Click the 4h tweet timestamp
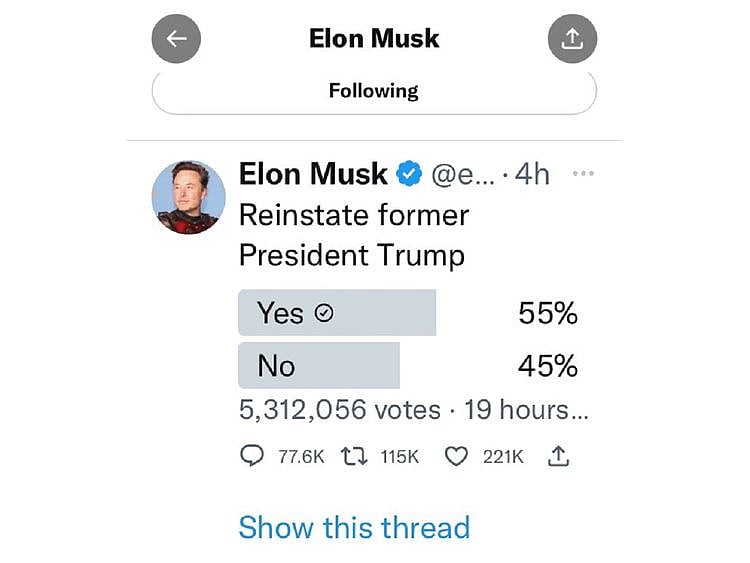The width and height of the screenshot is (750, 563). [532, 175]
